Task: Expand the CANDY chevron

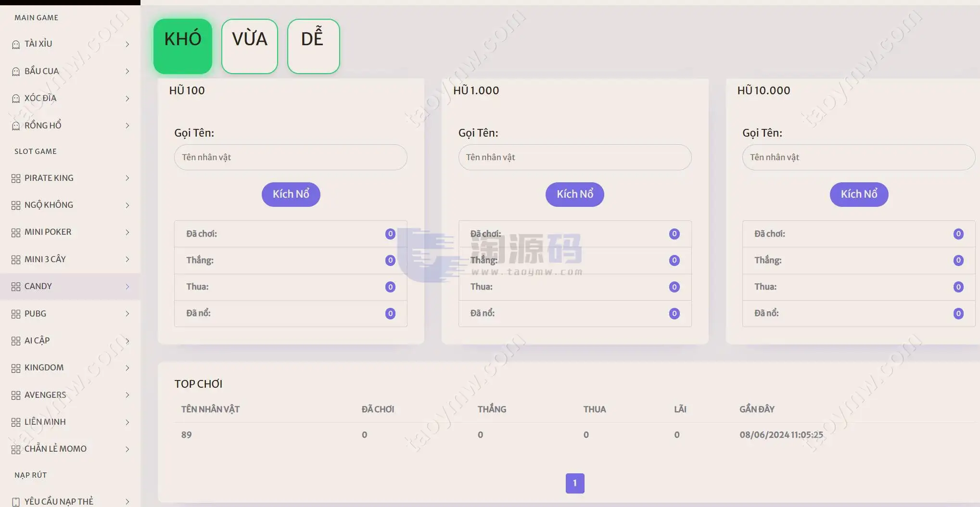Action: coord(127,287)
